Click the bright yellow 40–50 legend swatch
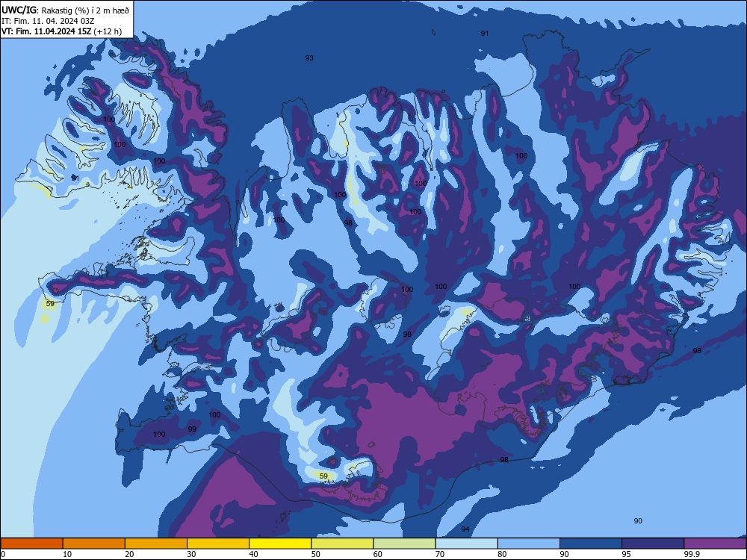 click(280, 544)
